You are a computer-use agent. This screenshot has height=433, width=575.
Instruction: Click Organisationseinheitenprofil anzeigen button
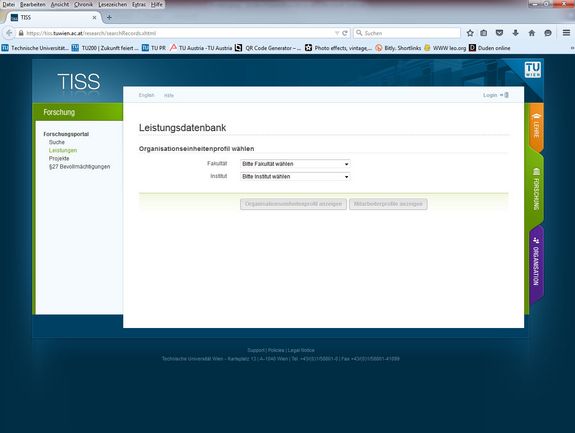pyautogui.click(x=293, y=204)
